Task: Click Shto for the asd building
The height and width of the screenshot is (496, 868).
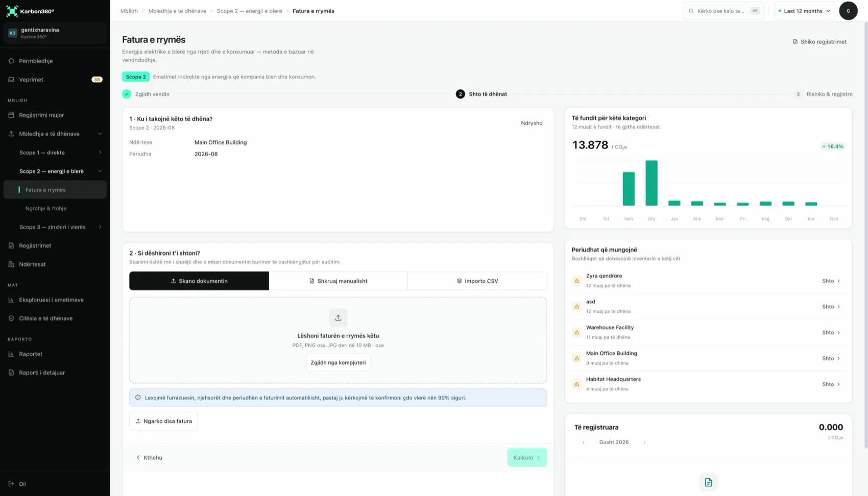Action: (x=831, y=307)
